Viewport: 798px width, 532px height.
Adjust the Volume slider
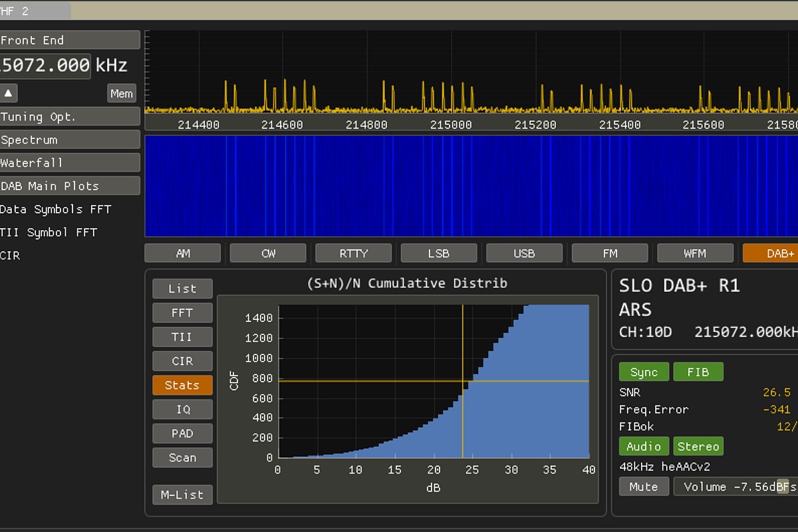735,487
